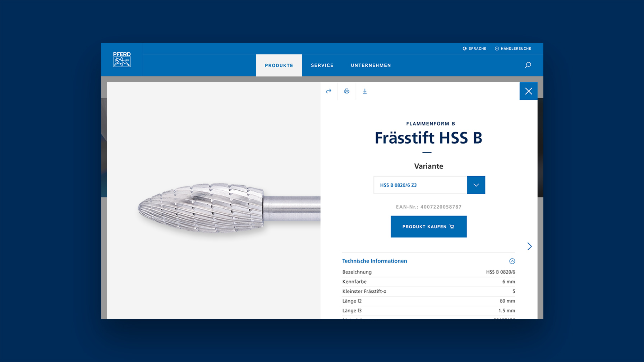Viewport: 644px width, 362px height.
Task: Click the Kennfarbe row label
Action: (354, 282)
